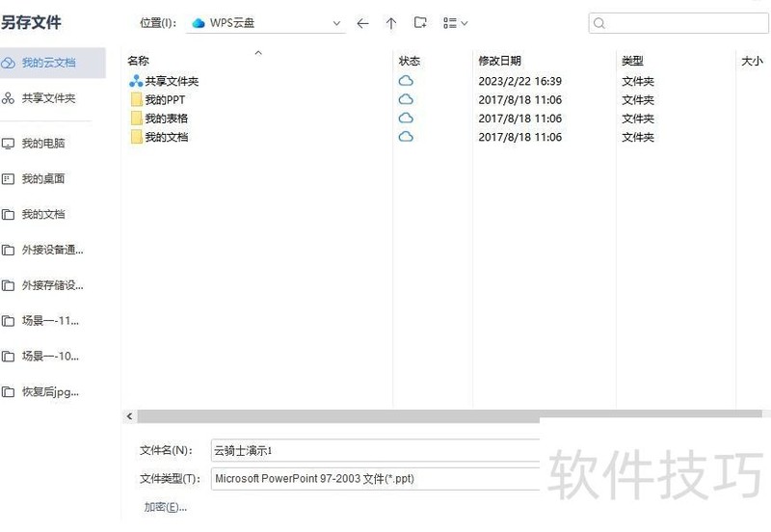Open 共享文件夹 in the sidebar
The height and width of the screenshot is (532, 771).
click(48, 98)
